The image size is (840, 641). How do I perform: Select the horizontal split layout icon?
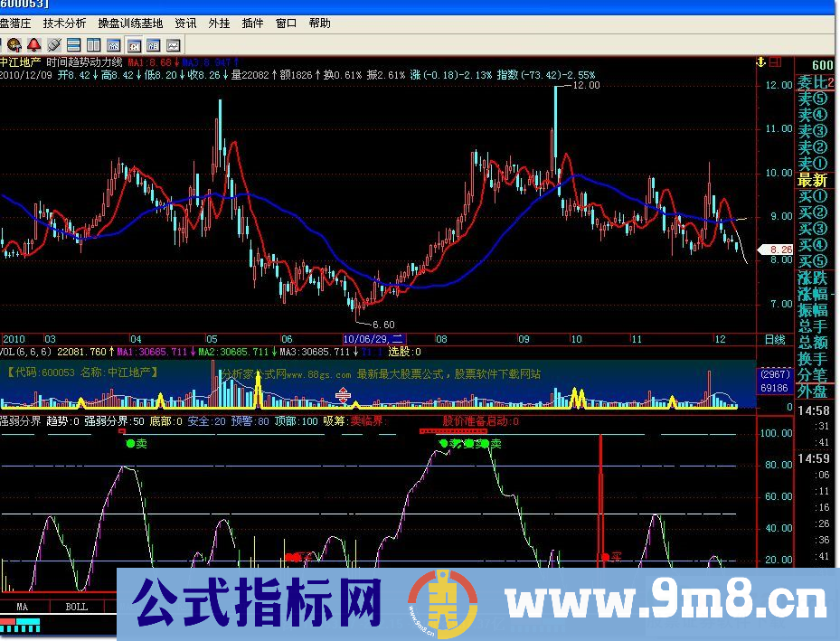(74, 45)
